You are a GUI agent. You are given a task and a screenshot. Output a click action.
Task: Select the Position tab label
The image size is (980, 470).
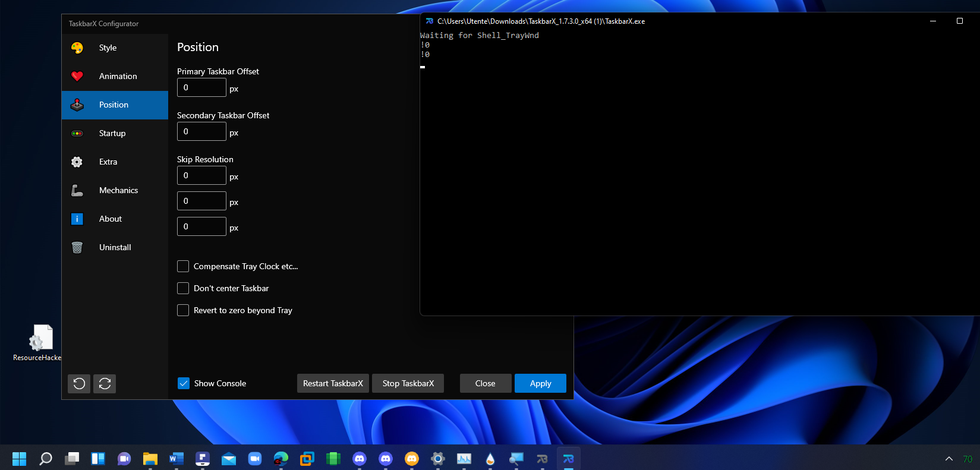[114, 105]
